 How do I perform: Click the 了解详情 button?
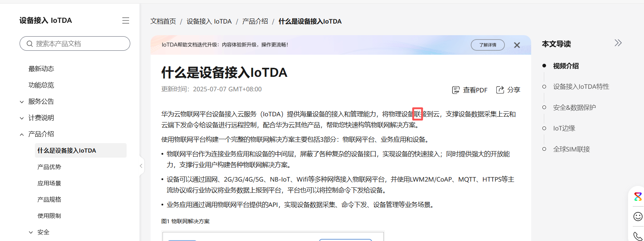pyautogui.click(x=488, y=45)
